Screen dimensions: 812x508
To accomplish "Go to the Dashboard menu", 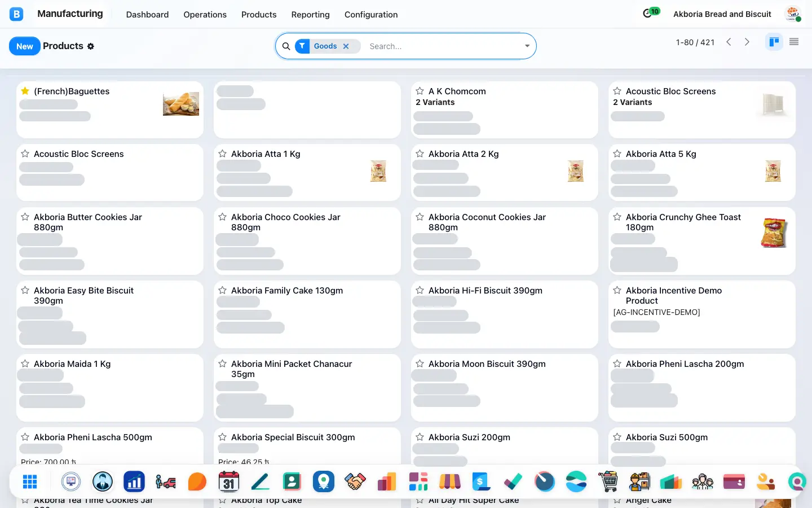I will (x=147, y=15).
